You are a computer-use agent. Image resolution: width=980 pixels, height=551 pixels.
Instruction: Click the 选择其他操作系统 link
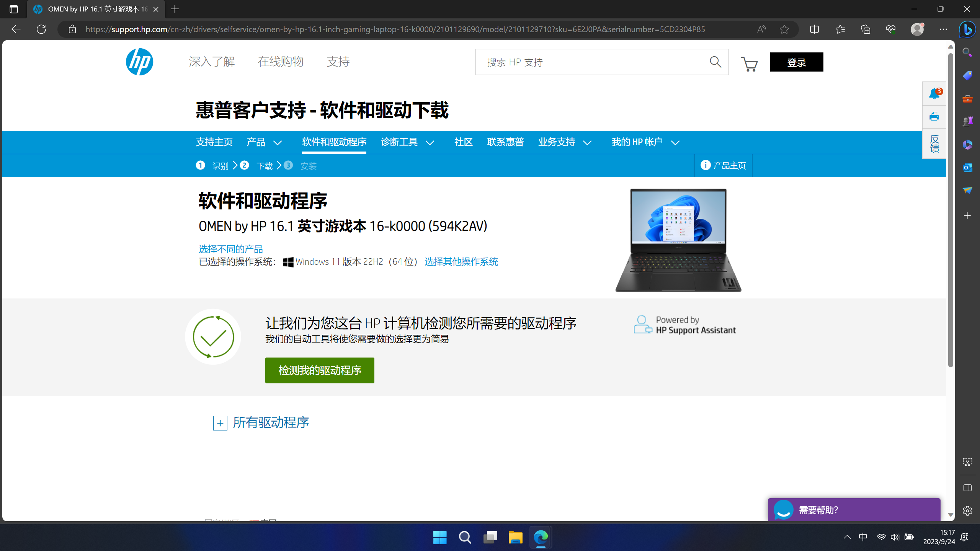click(461, 262)
